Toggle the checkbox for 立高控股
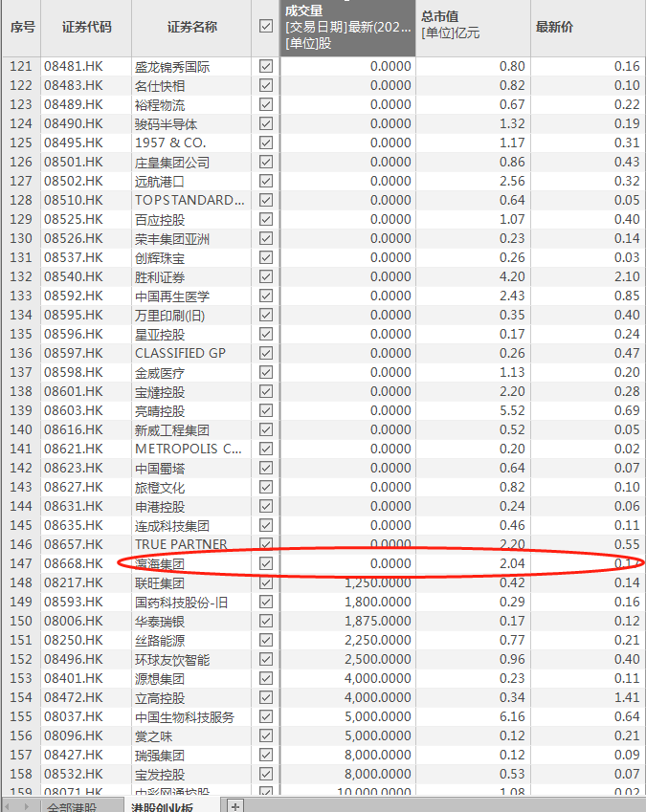646x812 pixels. pyautogui.click(x=266, y=697)
